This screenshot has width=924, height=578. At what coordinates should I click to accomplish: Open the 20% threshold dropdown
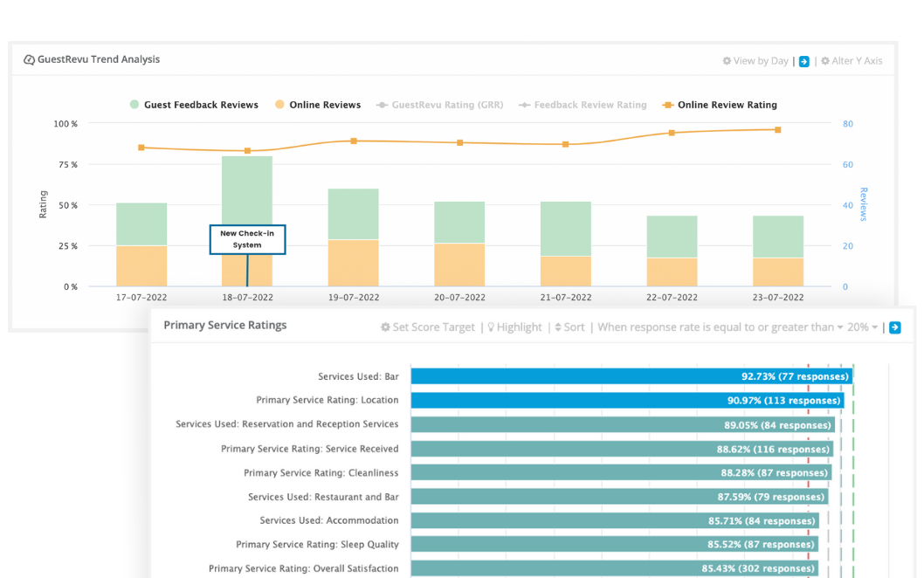click(x=863, y=327)
